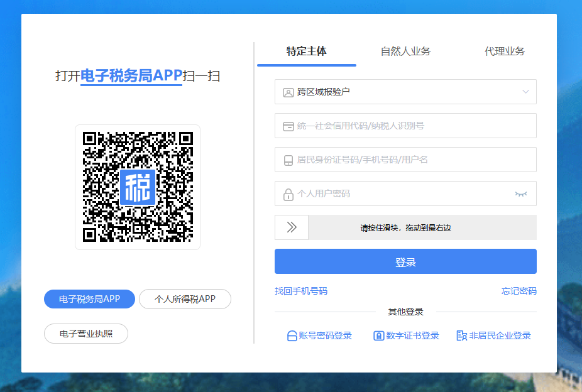The width and height of the screenshot is (582, 392).
Task: Click the lock icon in the password field
Action: (288, 194)
